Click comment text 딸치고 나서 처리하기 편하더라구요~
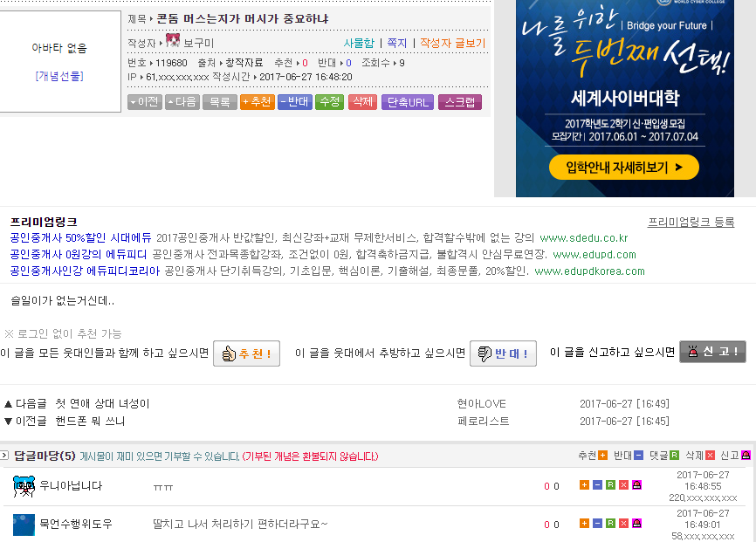This screenshot has width=756, height=542. [x=240, y=524]
